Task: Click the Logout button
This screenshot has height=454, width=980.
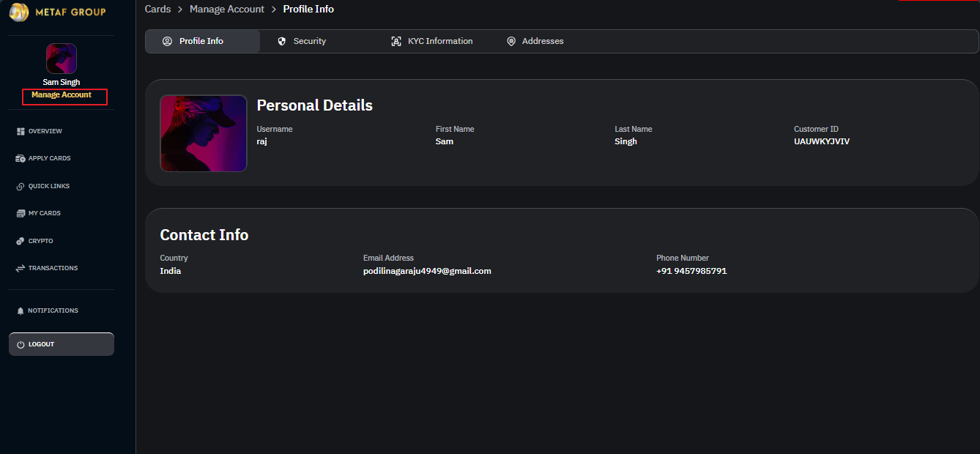Action: (62, 344)
